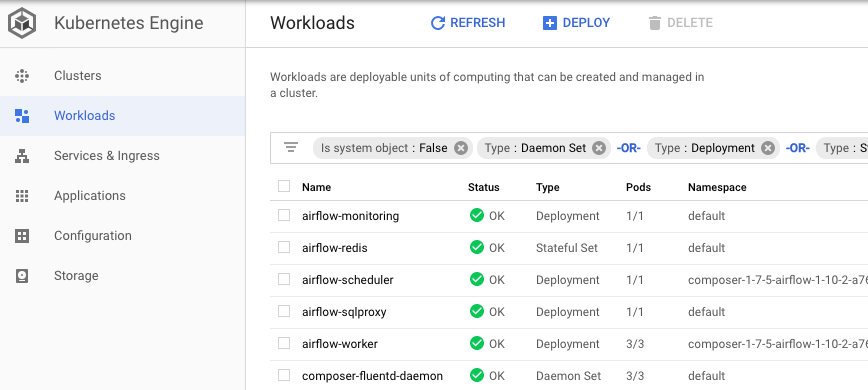
Task: Go to Services & Ingress
Action: 122,156
